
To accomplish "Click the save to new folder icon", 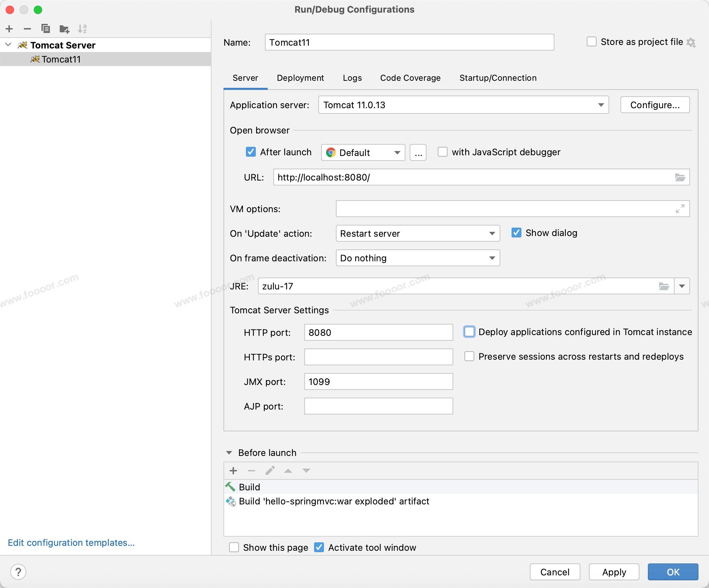I will pos(64,29).
